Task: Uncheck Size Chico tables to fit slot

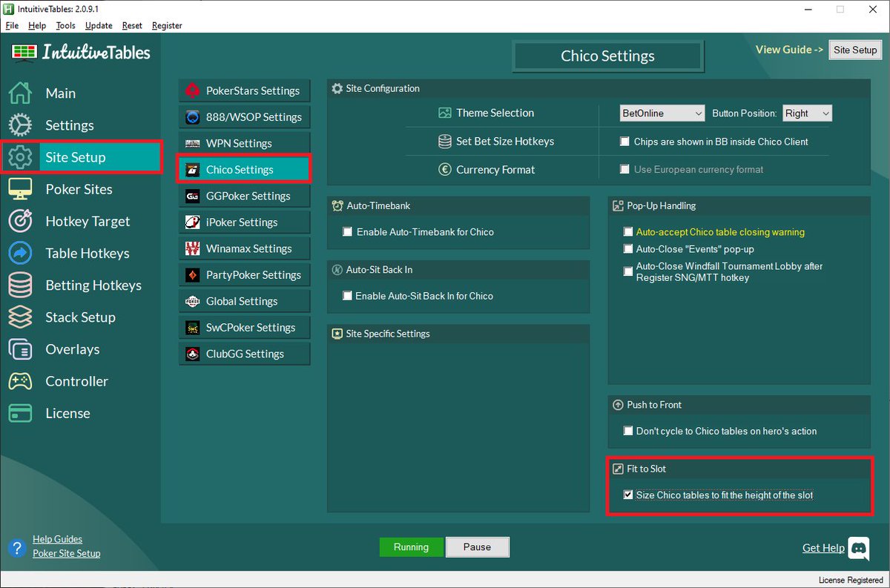Action: click(x=628, y=495)
